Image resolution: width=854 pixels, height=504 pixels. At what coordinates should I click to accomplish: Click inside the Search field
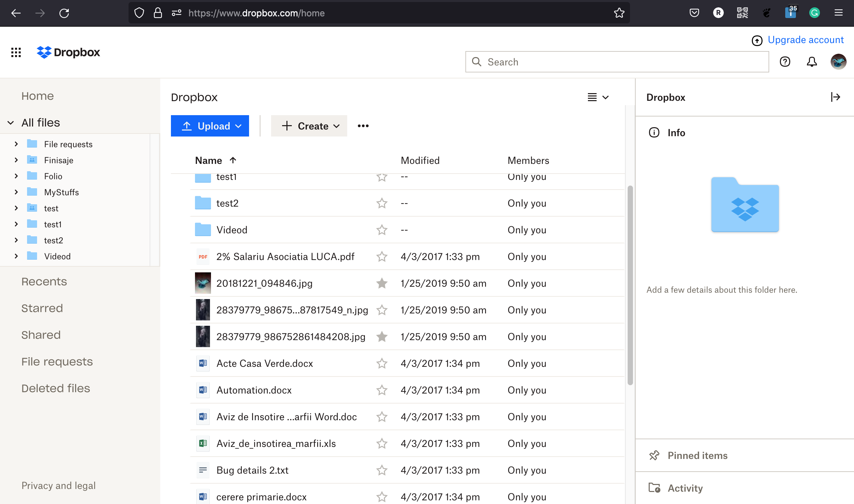(x=578, y=62)
